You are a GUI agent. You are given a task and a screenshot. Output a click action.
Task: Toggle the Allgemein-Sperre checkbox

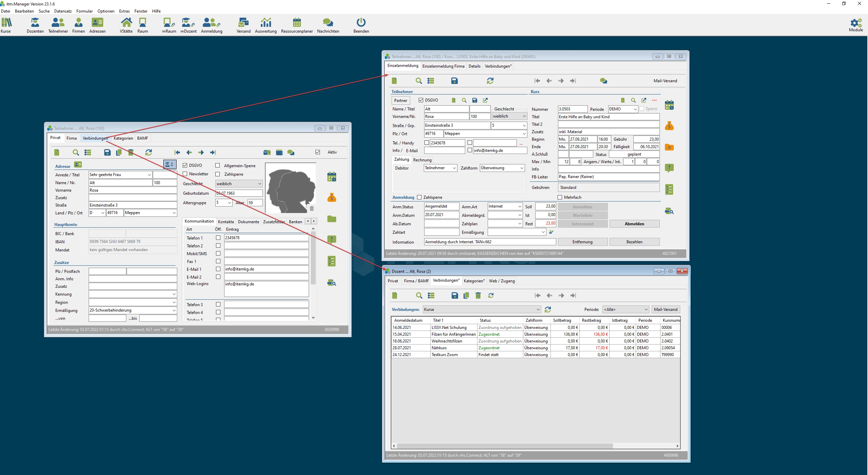coord(218,165)
